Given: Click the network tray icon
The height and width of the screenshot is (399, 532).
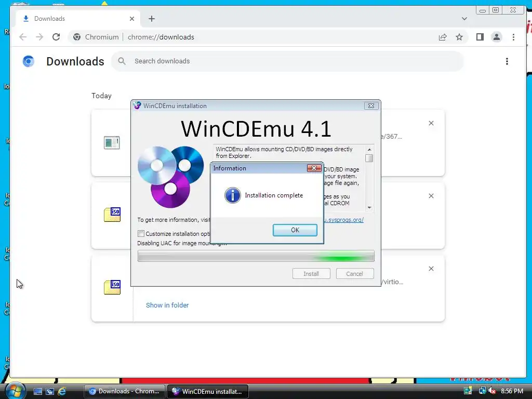Looking at the screenshot, I should [x=482, y=391].
